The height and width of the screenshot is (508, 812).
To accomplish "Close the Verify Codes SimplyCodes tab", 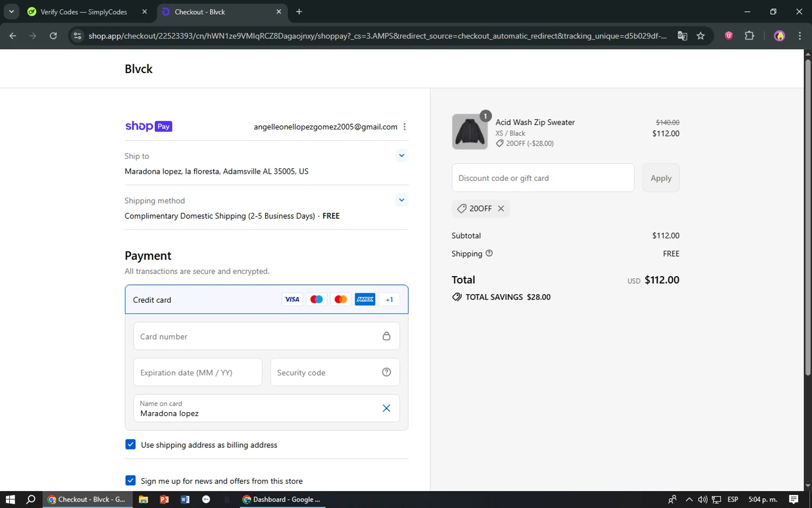I will point(145,11).
